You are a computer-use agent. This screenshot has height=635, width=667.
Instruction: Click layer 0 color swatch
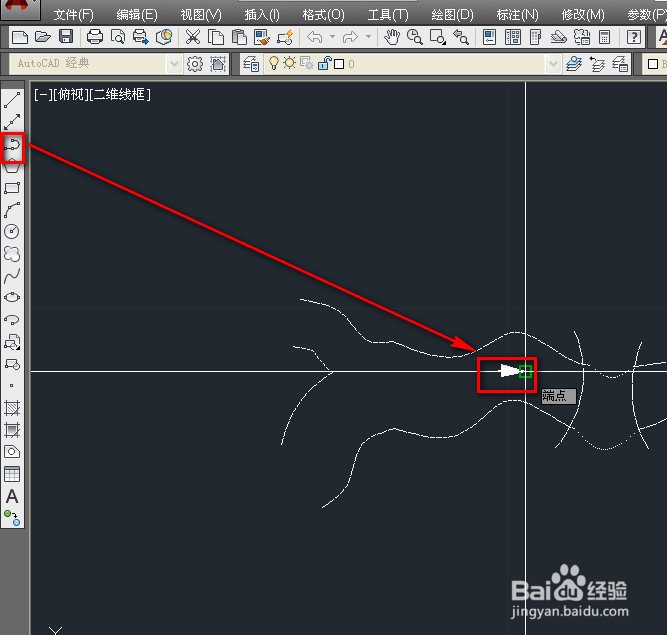point(339,64)
